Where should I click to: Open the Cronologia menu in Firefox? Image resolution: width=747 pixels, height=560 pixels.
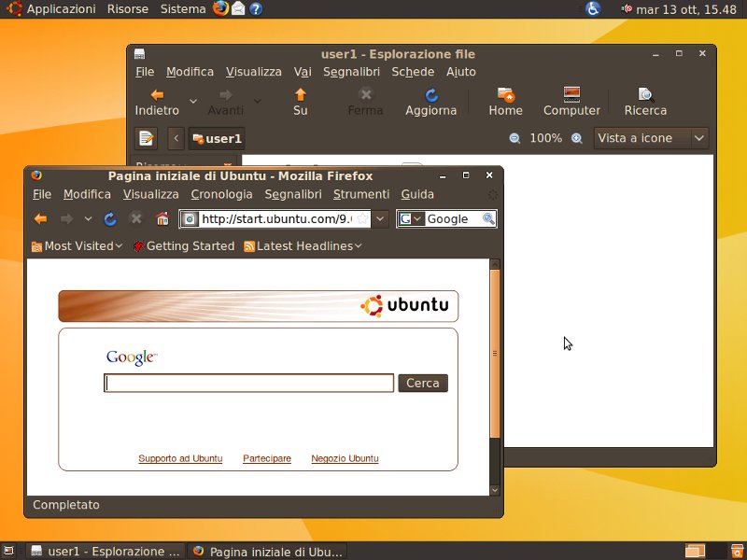coord(221,194)
